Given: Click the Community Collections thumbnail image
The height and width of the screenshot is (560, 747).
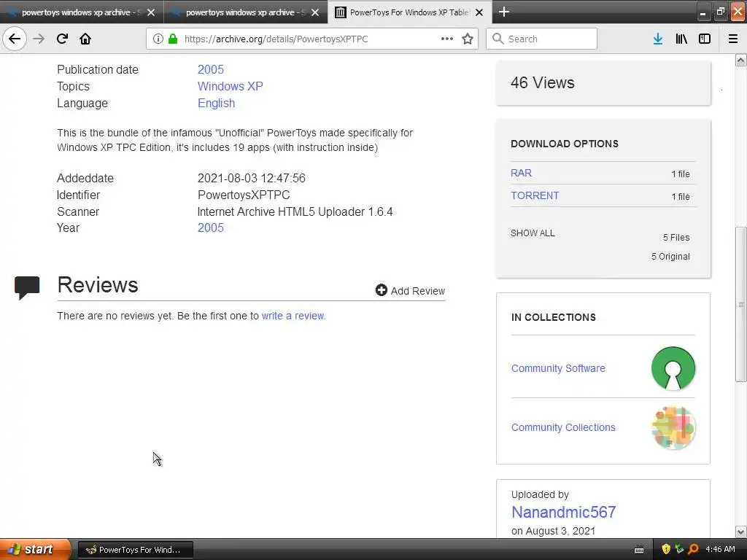Looking at the screenshot, I should click(x=673, y=427).
